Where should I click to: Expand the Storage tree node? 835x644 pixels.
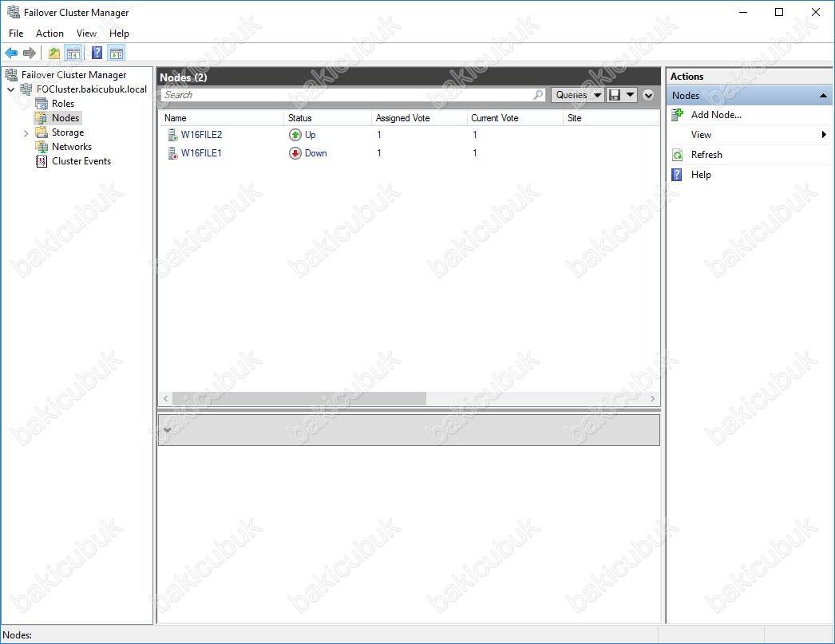click(26, 133)
